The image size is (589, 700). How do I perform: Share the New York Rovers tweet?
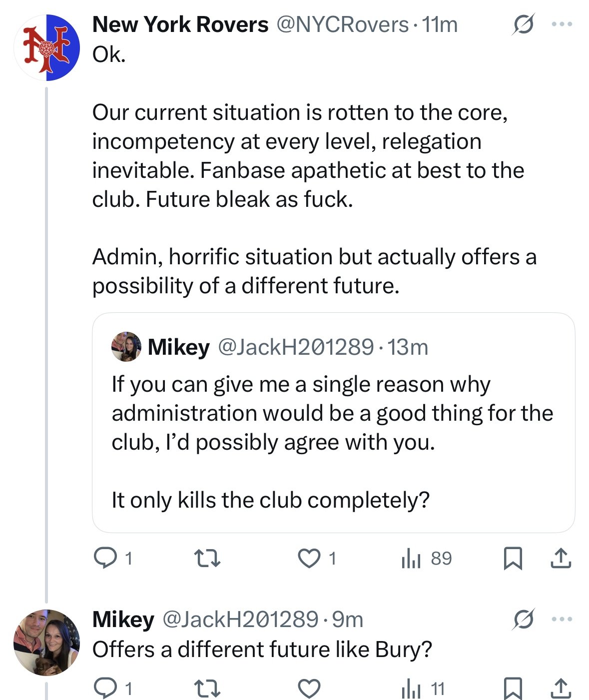tap(561, 558)
